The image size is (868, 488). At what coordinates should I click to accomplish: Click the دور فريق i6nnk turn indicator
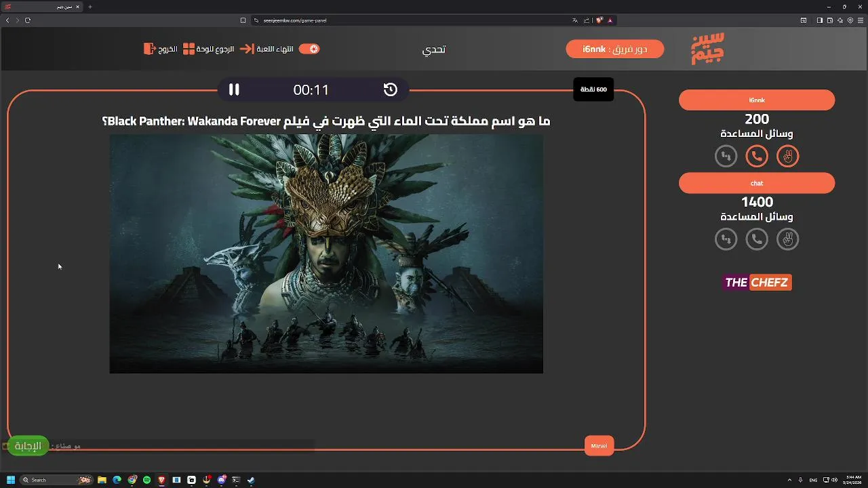pos(615,49)
